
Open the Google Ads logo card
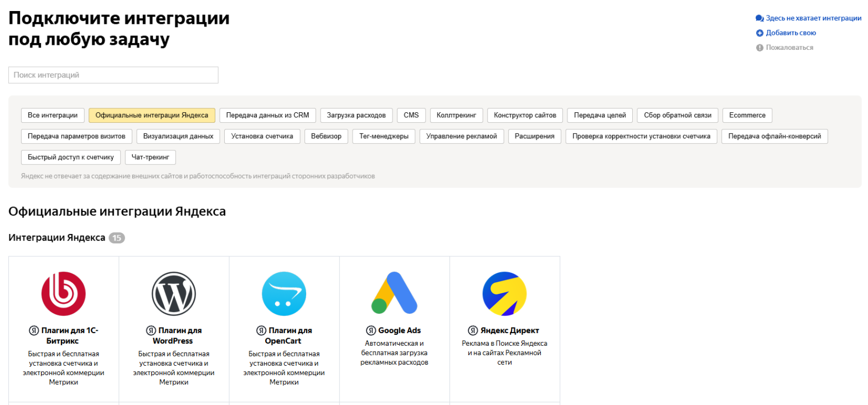(x=394, y=293)
